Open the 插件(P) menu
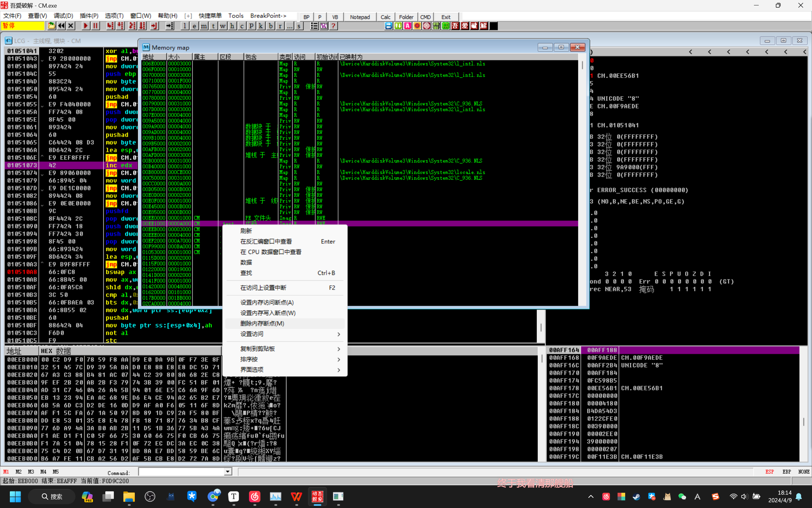812x508 pixels. 89,16
